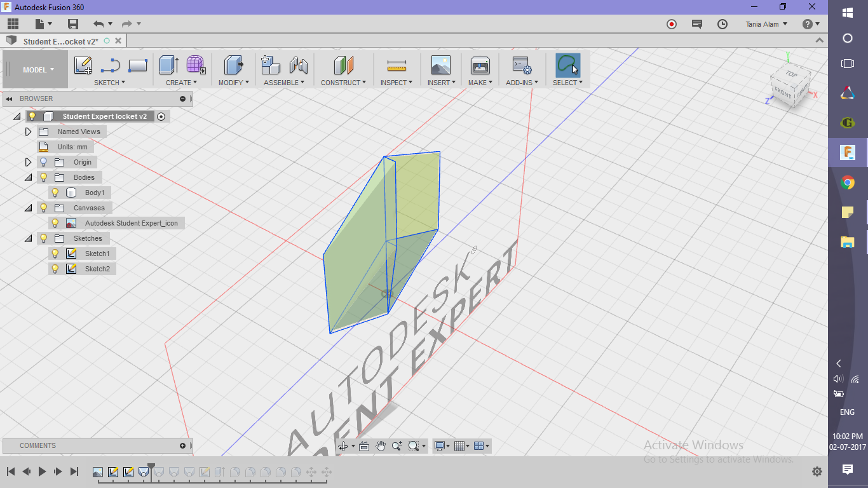This screenshot has width=868, height=488.
Task: Expand the Origin folder
Action: click(28, 162)
